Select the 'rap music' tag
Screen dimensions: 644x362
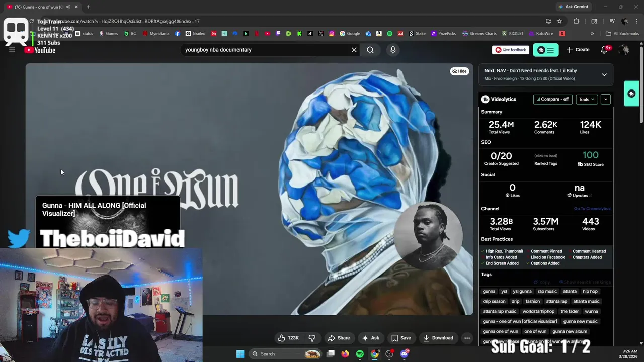[x=547, y=291]
